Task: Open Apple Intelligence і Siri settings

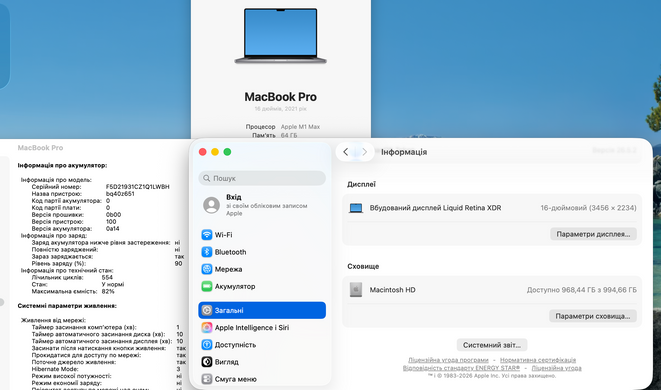Action: pos(262,328)
